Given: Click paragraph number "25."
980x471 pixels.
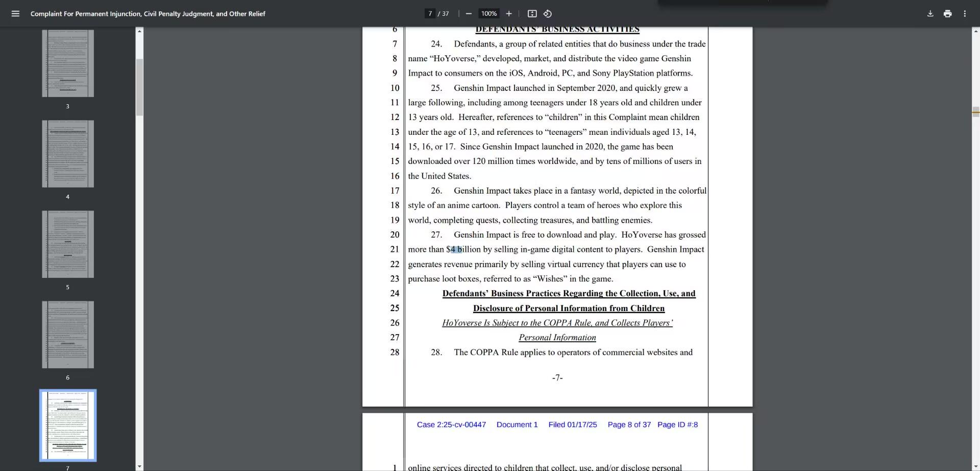Looking at the screenshot, I should (x=436, y=88).
